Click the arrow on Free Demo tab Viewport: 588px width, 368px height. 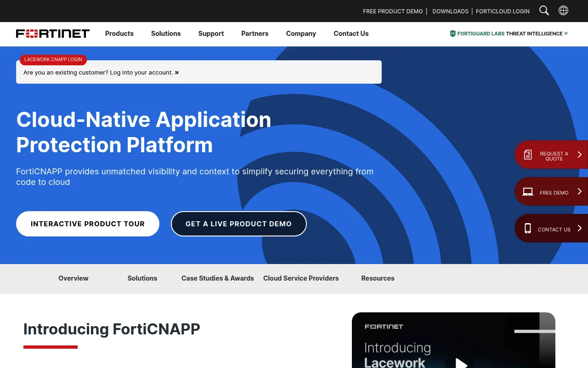point(580,191)
